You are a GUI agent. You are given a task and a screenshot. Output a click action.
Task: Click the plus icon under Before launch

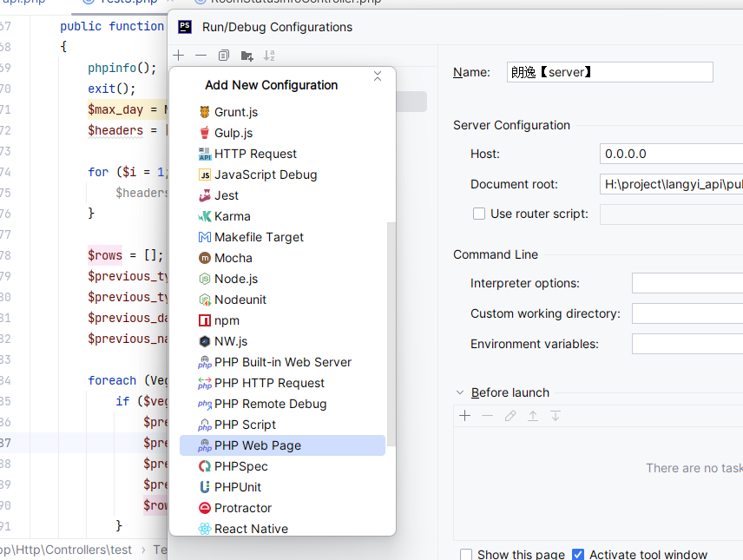click(464, 415)
